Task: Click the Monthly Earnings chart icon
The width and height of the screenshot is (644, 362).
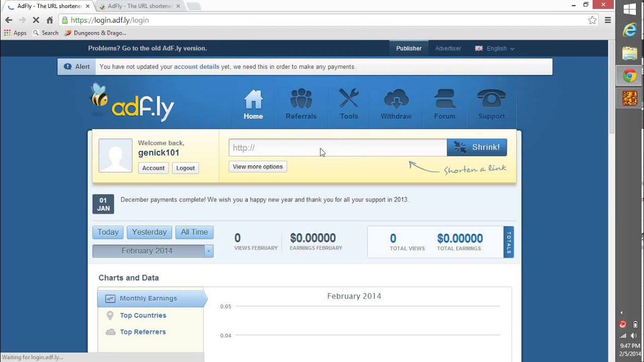Action: [x=110, y=299]
